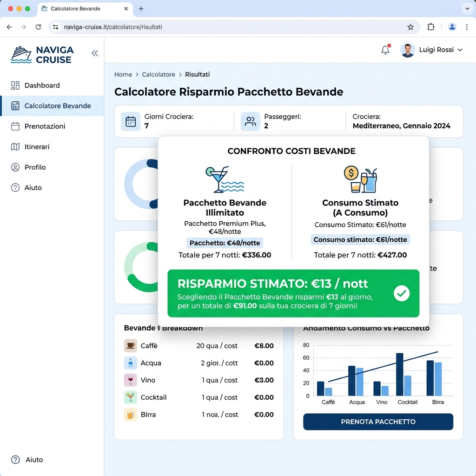Image resolution: width=476 pixels, height=476 pixels.
Task: Bookmark page with the star icon
Action: 410,27
